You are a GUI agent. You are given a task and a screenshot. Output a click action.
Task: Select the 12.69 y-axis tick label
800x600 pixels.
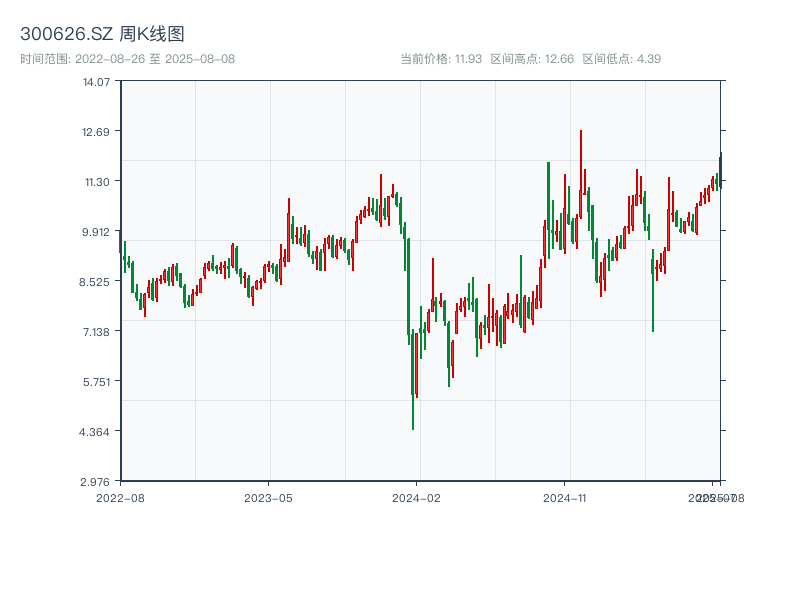(x=96, y=131)
